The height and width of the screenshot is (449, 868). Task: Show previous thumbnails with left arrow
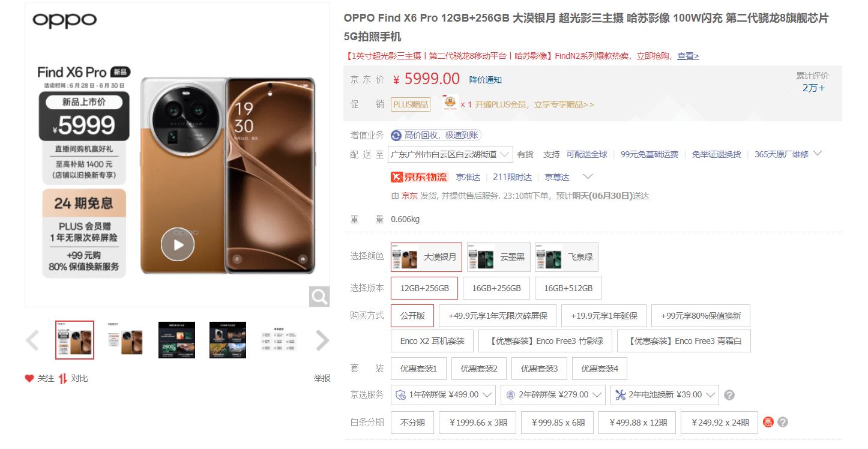[32, 340]
